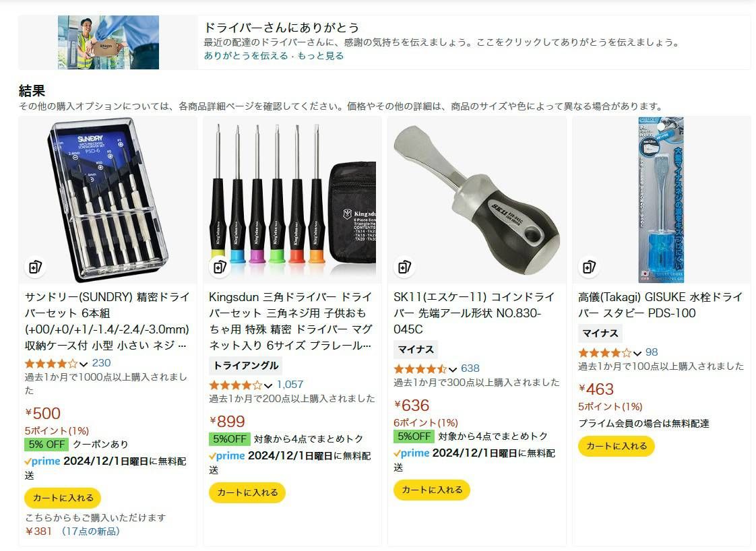Image resolution: width=756 pixels, height=551 pixels.
Task: Open the SK11 star rating icons
Action: pyautogui.click(x=420, y=369)
